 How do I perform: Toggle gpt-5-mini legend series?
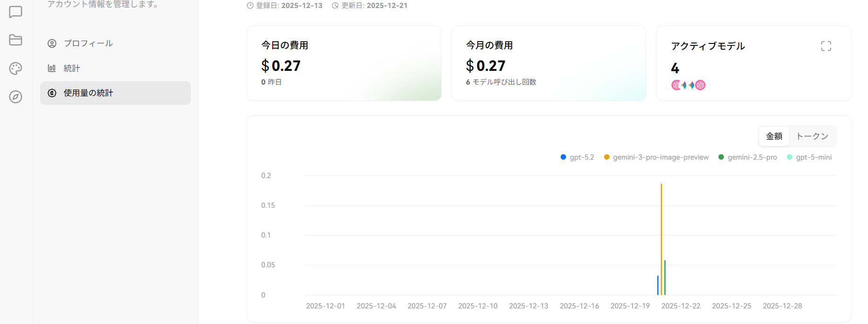tap(809, 157)
